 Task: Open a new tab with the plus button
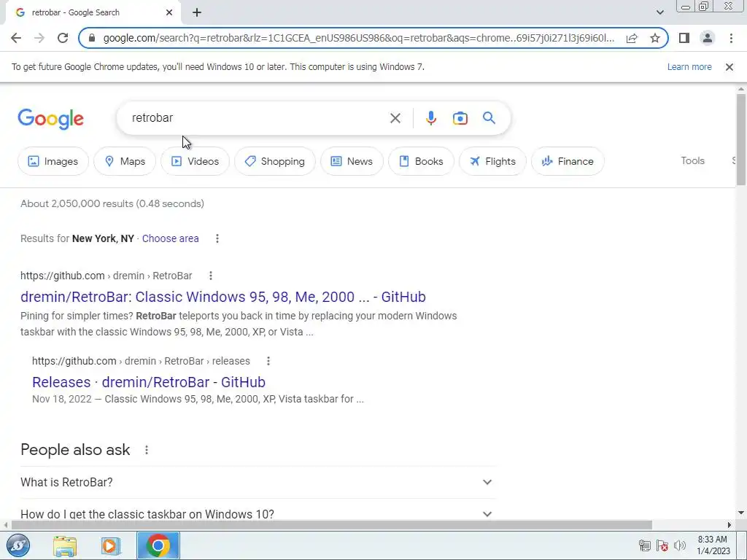(197, 12)
